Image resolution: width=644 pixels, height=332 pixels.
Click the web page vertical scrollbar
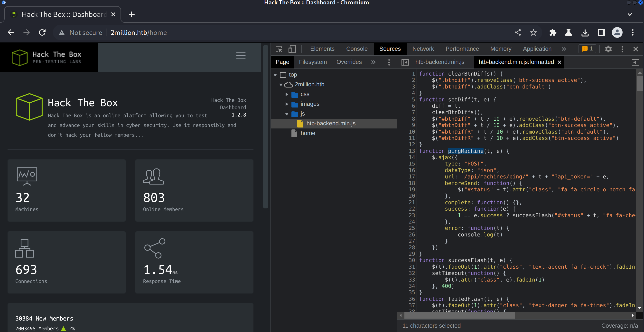point(265,127)
